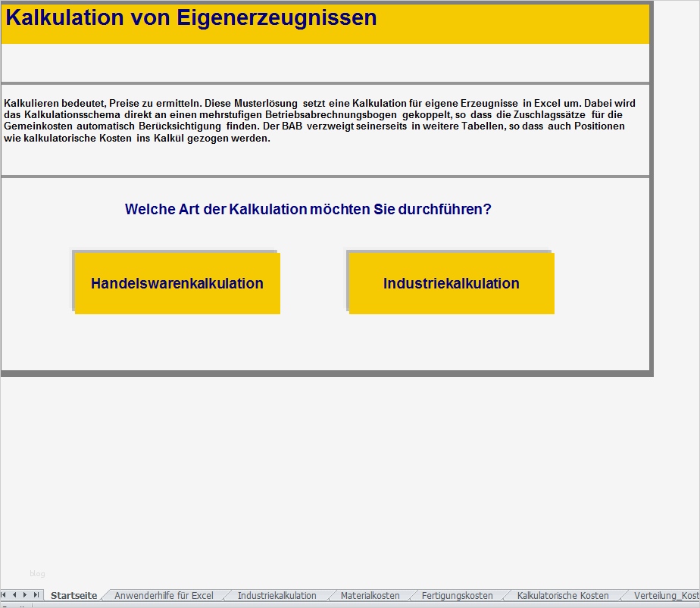700x608 pixels.
Task: Click the previous-sheet scroll arrow
Action: pyautogui.click(x=14, y=596)
